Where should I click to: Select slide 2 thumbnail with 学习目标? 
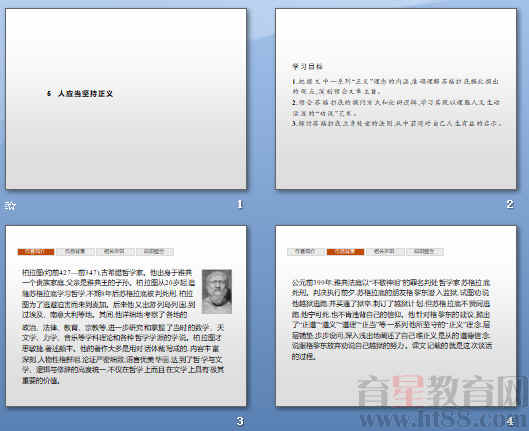[x=396, y=98]
